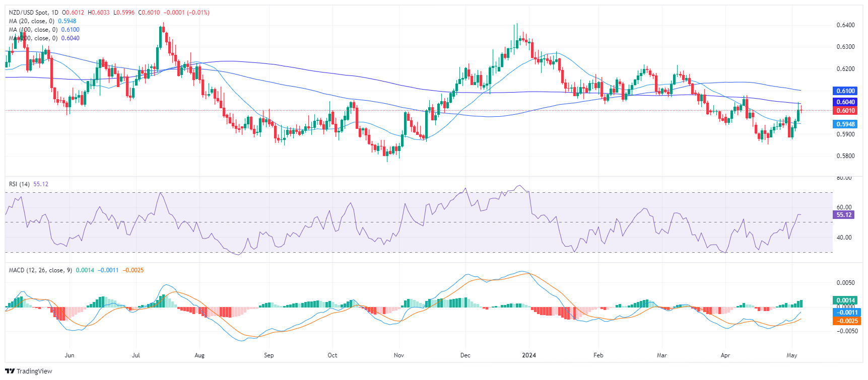This screenshot has height=380, width=868.
Task: Click the green 0.0014 MACD histogram tag
Action: click(845, 300)
